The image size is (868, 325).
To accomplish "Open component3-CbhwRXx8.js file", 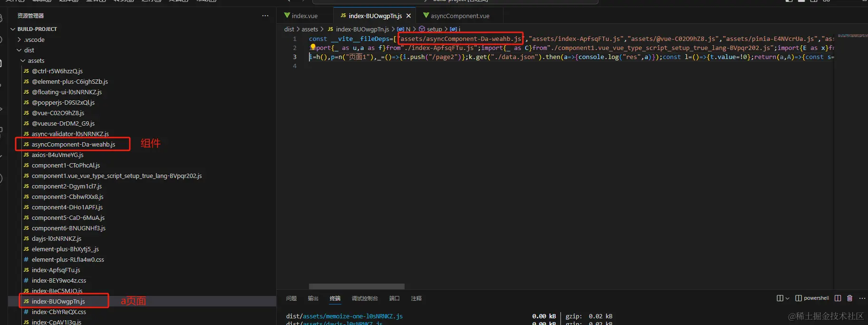I will coord(68,197).
